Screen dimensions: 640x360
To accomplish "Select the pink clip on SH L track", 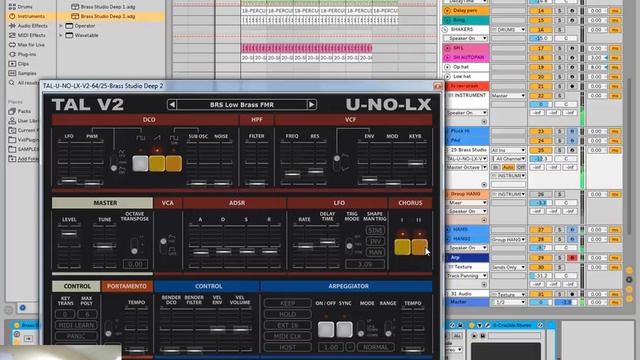I will click(307, 48).
